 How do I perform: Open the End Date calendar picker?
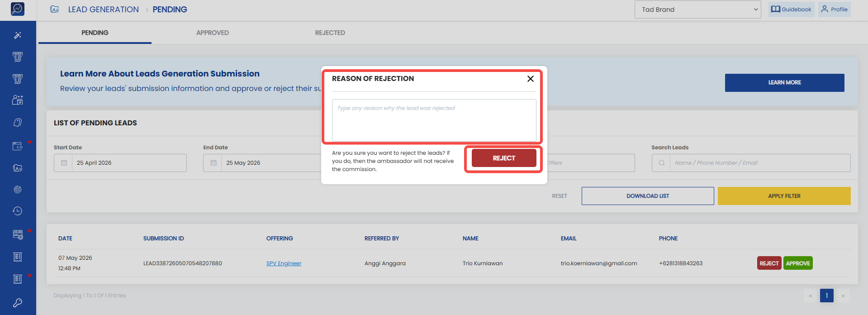213,163
